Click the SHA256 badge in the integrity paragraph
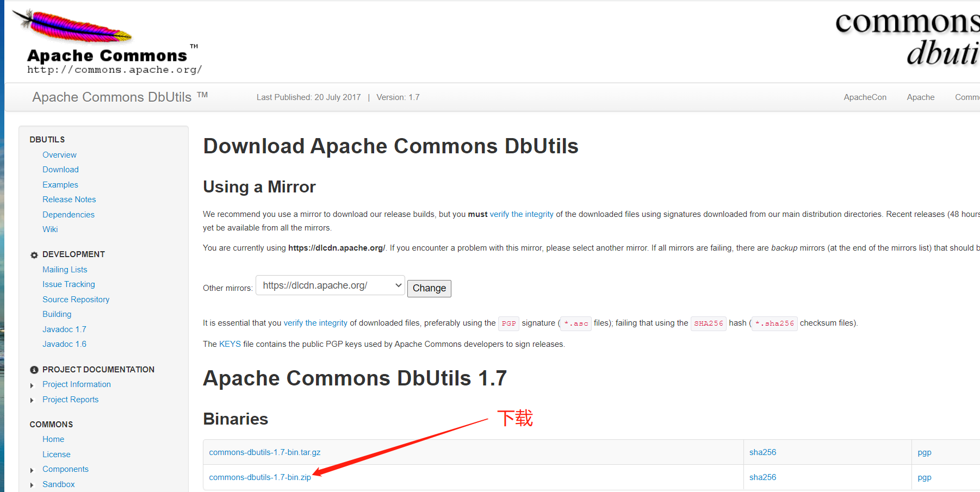 [x=708, y=323]
